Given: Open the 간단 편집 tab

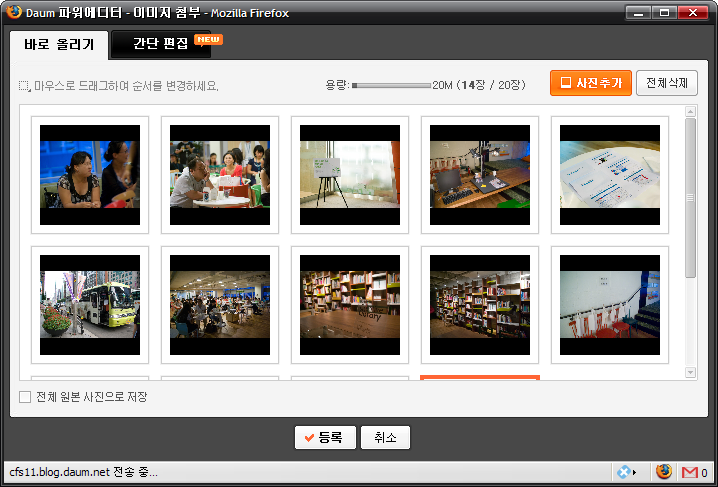Looking at the screenshot, I should 161,44.
